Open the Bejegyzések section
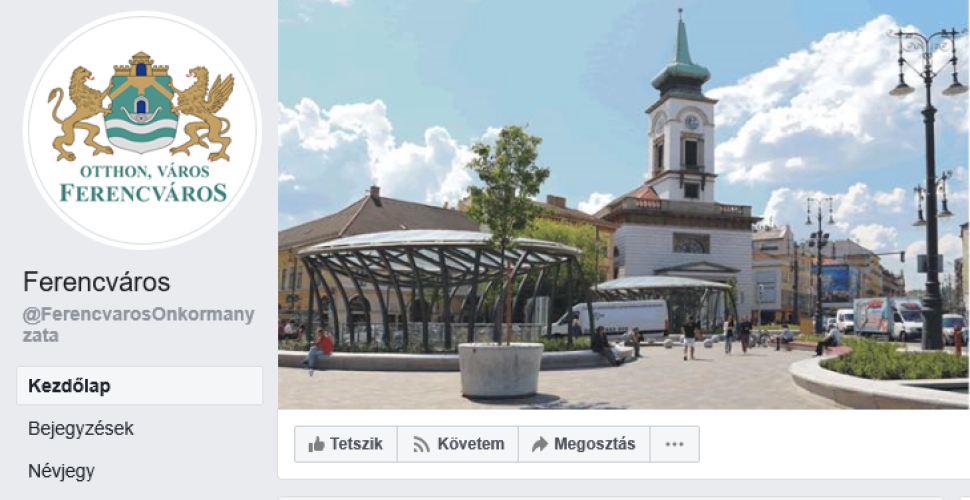The image size is (970, 500). point(81,429)
